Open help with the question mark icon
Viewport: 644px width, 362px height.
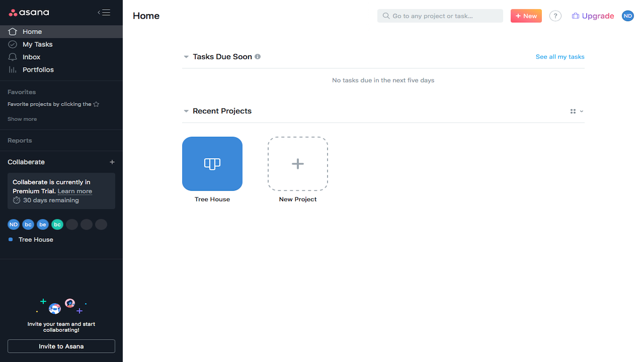coord(555,16)
